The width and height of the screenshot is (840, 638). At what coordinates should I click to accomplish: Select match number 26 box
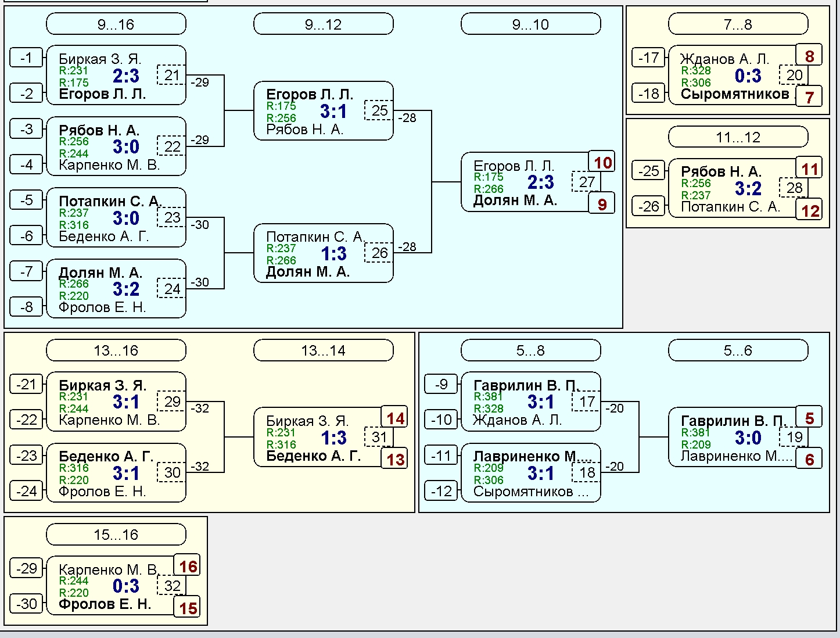click(379, 253)
